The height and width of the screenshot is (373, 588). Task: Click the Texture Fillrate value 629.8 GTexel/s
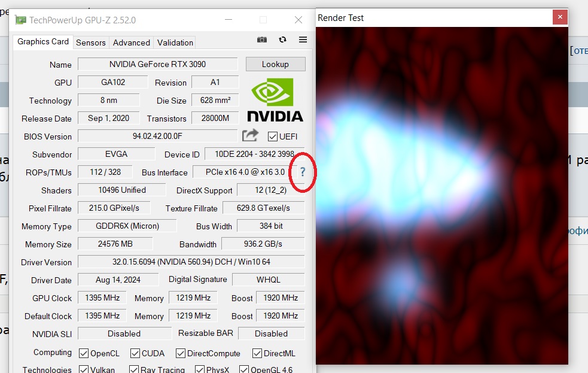click(264, 208)
